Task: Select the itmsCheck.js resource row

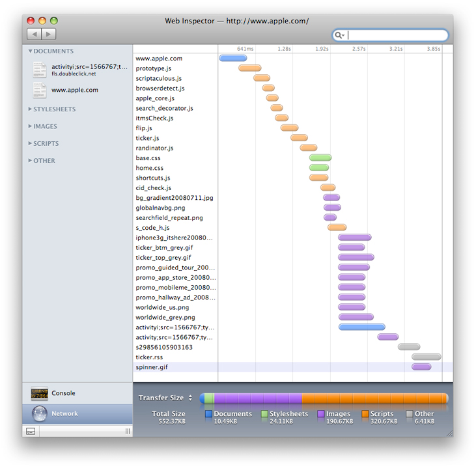Action: (293, 118)
